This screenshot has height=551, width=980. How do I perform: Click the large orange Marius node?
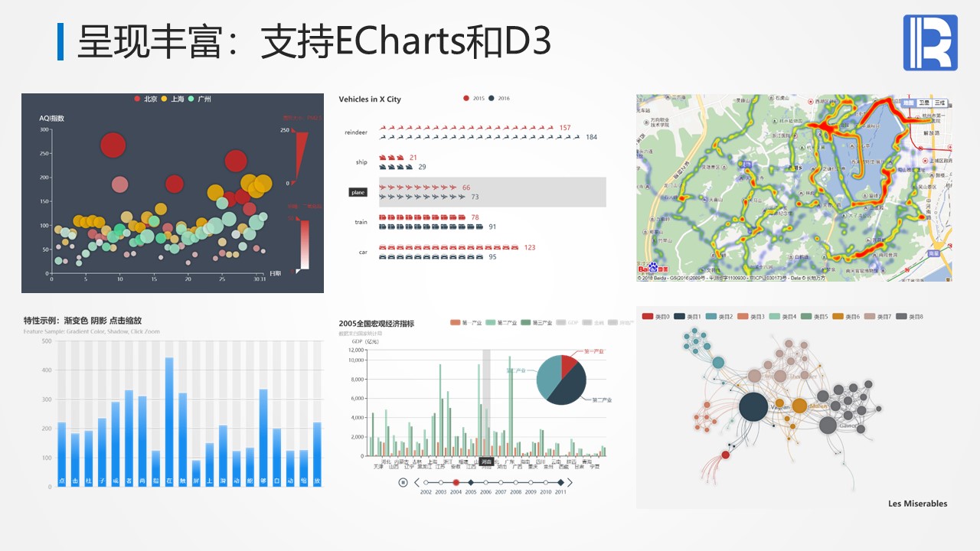[799, 406]
